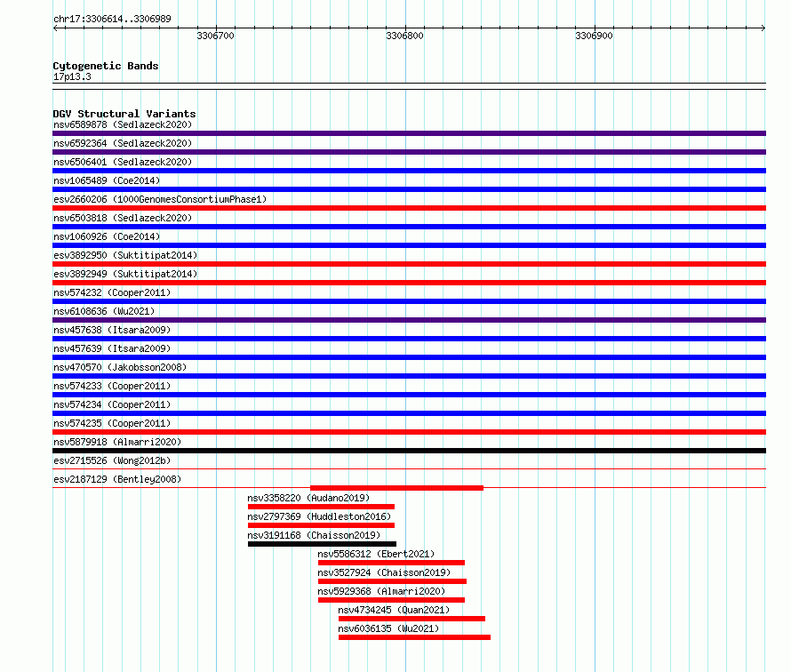Click the nsv6589878 (Sedlazeck2020) variant label

pos(123,124)
